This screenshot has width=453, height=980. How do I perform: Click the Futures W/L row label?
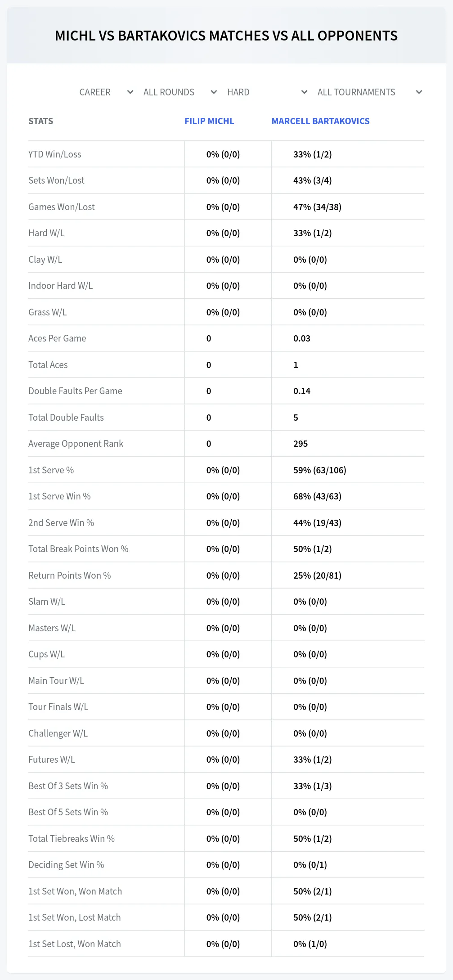[52, 760]
